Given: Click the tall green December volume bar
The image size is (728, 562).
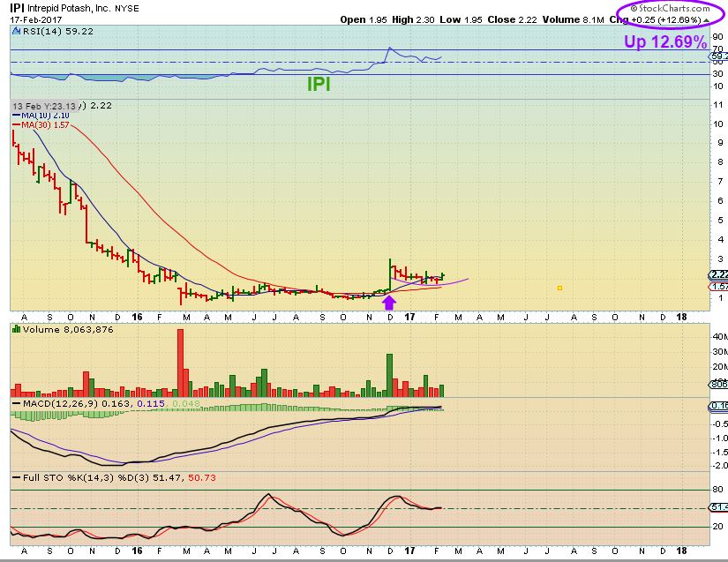Looking at the screenshot, I should (390, 376).
